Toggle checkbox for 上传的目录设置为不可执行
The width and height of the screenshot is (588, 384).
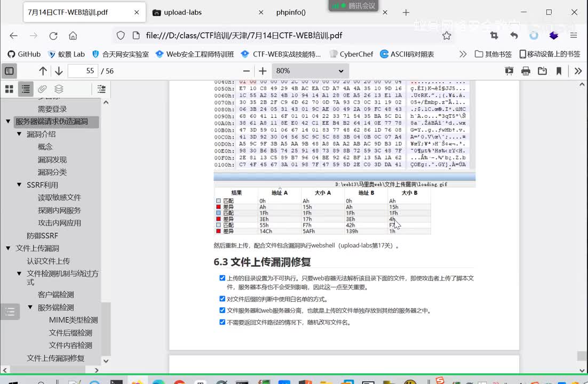point(223,278)
